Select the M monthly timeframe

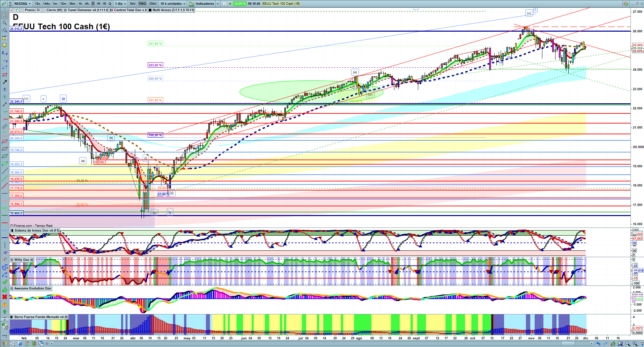click(x=104, y=4)
